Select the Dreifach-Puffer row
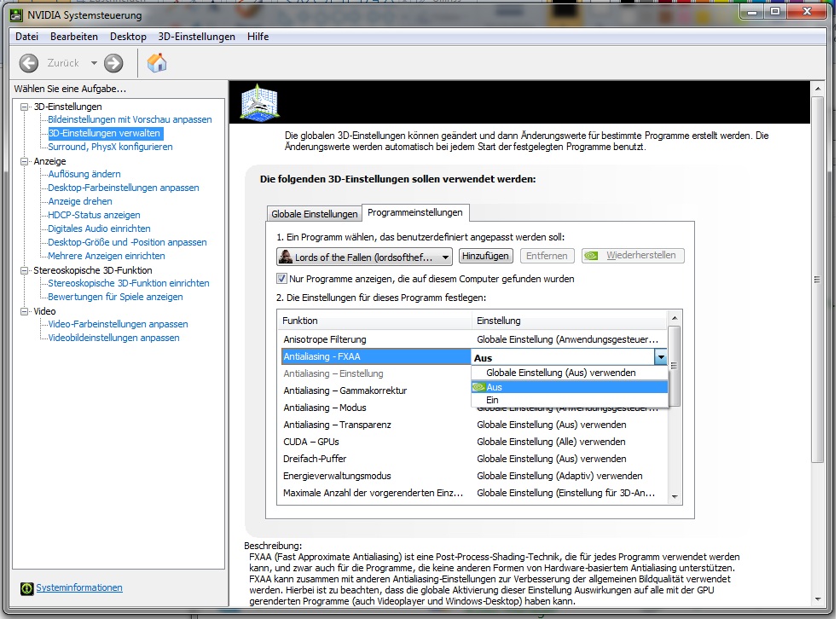The width and height of the screenshot is (840, 619). click(x=472, y=459)
